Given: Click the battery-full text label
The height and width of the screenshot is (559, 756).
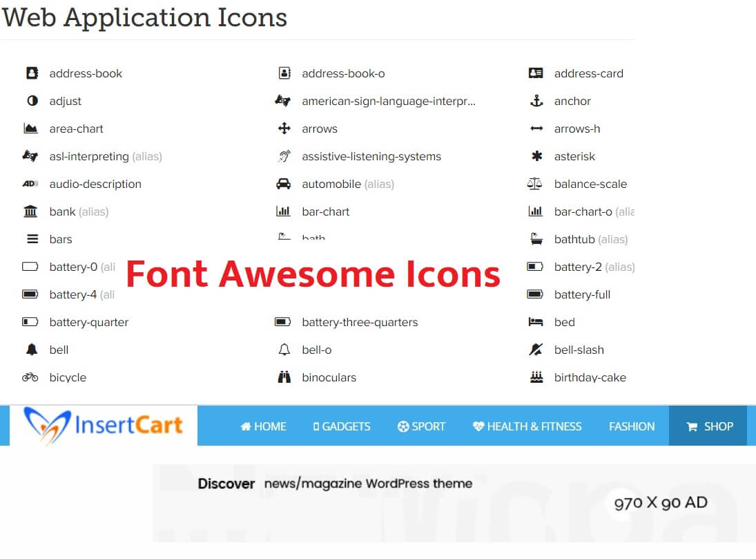Looking at the screenshot, I should [x=582, y=294].
